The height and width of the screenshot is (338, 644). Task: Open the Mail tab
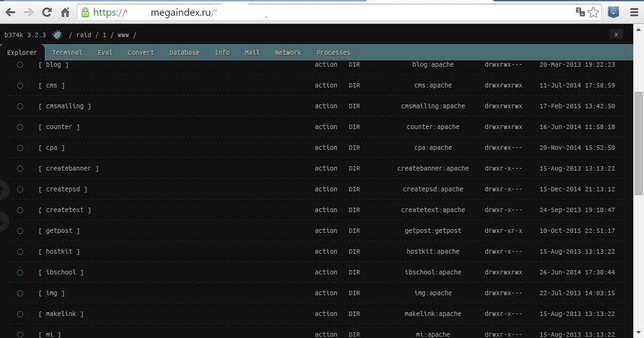tap(252, 53)
